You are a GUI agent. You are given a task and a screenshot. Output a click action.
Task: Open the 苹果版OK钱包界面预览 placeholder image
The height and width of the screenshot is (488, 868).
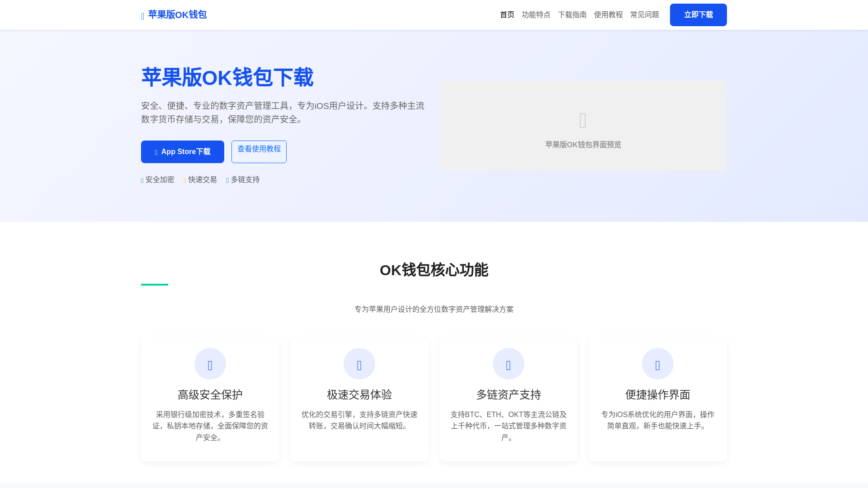click(583, 126)
